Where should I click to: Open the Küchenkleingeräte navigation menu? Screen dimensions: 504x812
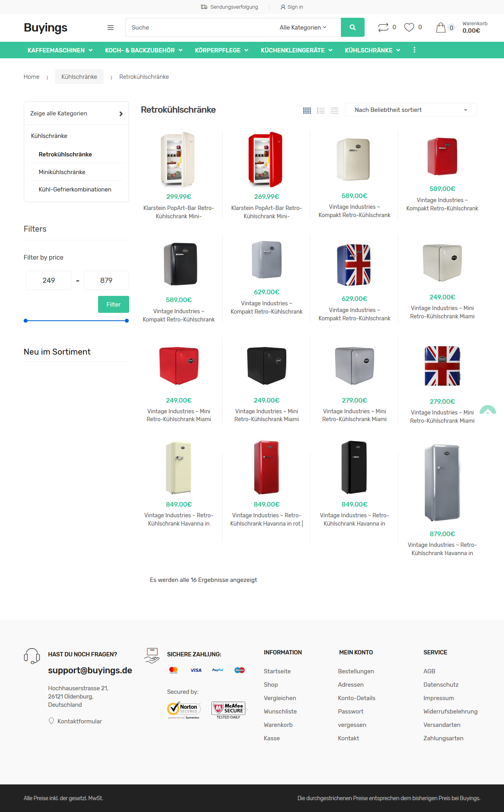click(296, 50)
